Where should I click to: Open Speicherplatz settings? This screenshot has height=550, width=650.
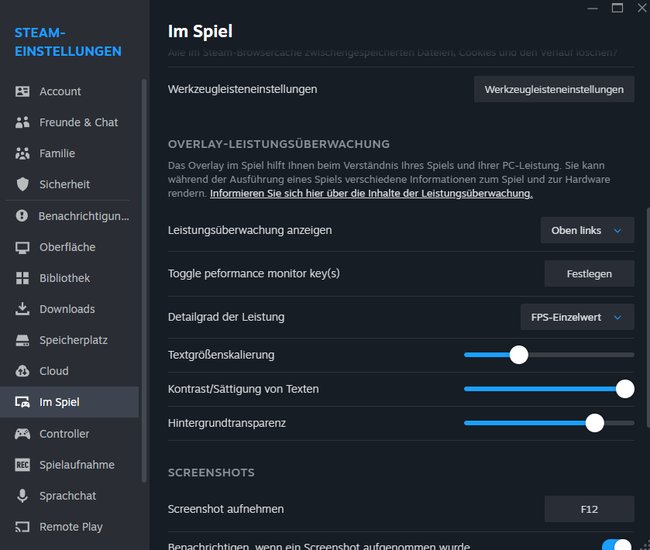[70, 340]
